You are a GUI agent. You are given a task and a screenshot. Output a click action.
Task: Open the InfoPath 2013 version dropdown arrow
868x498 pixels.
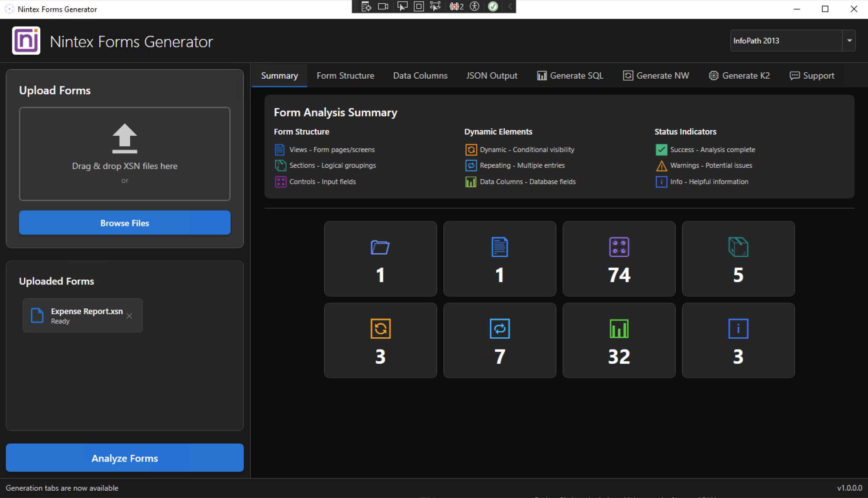coord(849,41)
